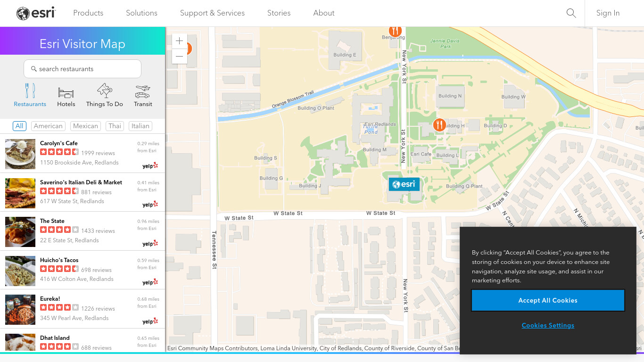Click the Esri logo in header
The height and width of the screenshot is (362, 644).
tap(36, 13)
